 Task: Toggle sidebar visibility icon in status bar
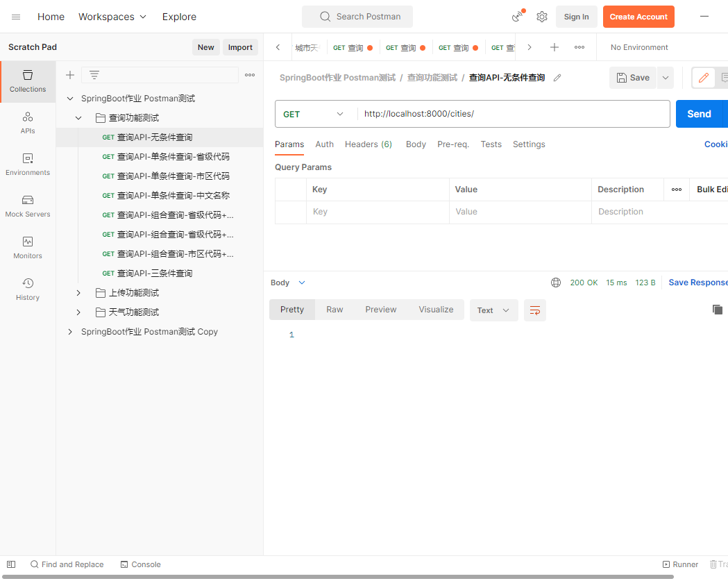[x=11, y=564]
